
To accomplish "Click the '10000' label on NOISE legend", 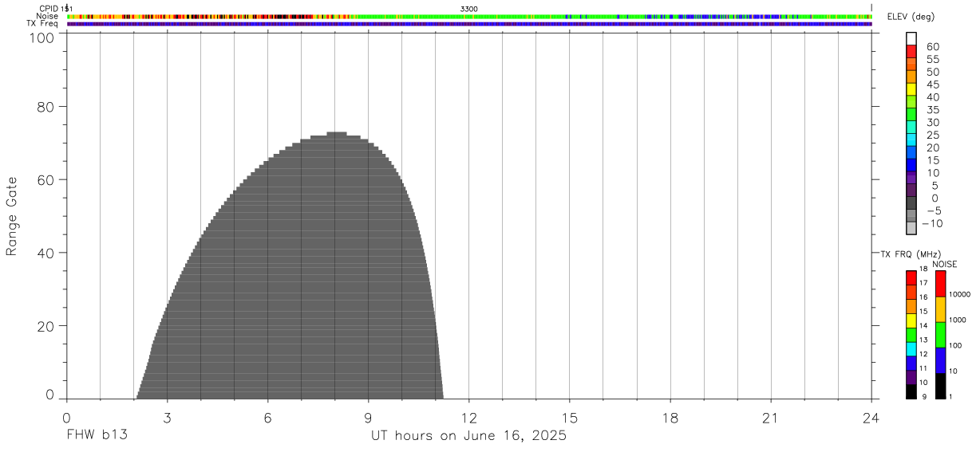I will 959,294.
